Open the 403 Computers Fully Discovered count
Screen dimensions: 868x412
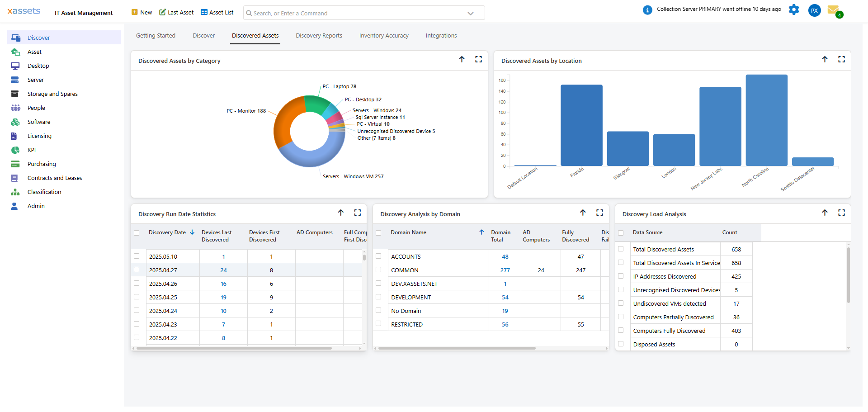[x=736, y=331]
